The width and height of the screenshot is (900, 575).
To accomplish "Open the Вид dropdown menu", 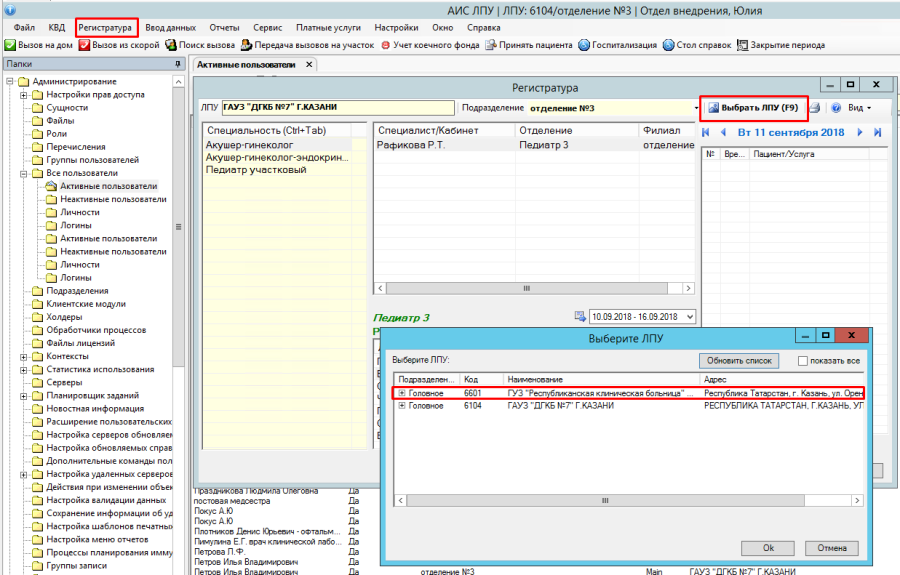I will [859, 107].
